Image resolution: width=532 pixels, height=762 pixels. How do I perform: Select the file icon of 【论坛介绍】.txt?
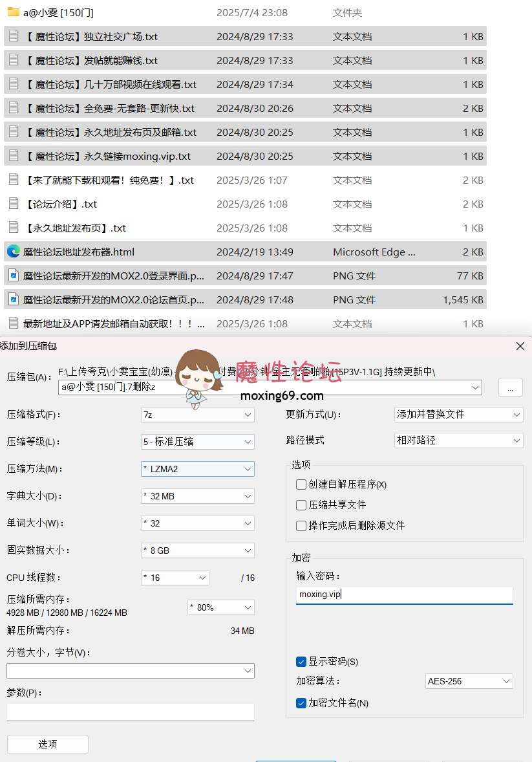[x=14, y=203]
